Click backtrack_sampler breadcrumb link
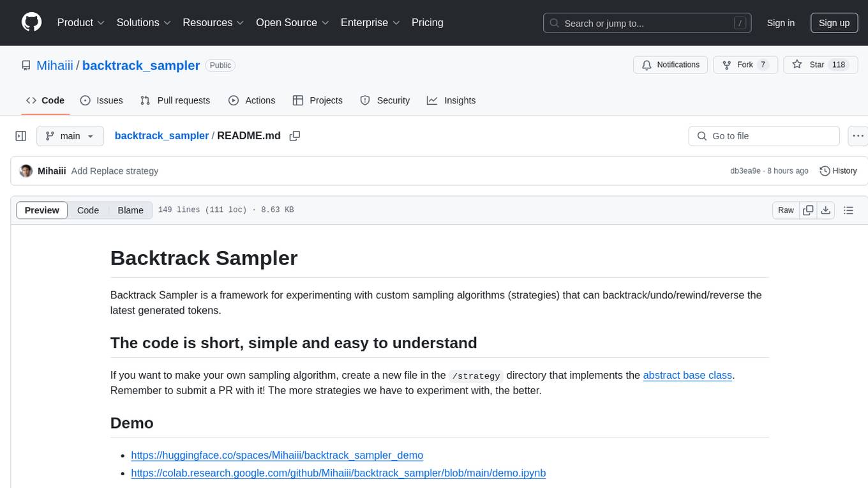This screenshot has width=868, height=488. [x=161, y=135]
